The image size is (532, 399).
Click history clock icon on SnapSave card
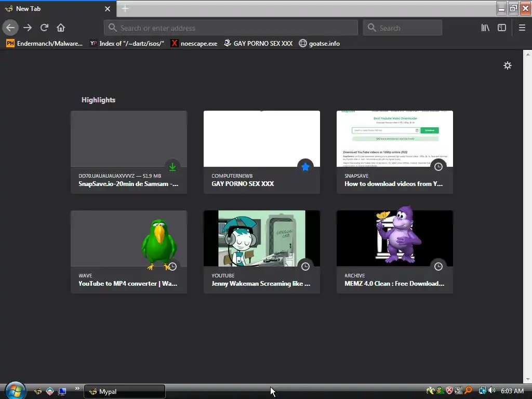(438, 167)
